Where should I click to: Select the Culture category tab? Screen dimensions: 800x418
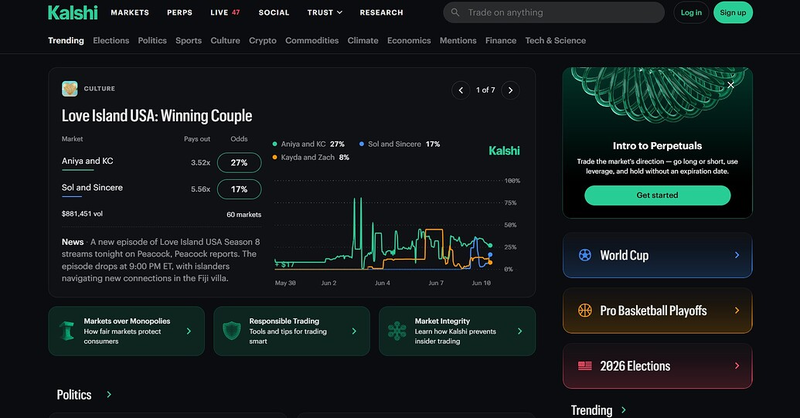225,40
